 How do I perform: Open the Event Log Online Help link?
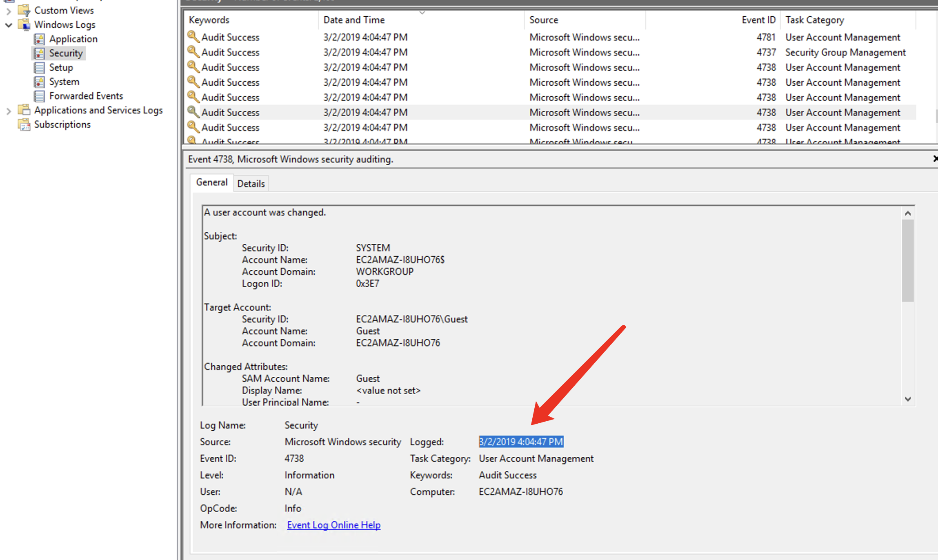(x=333, y=525)
